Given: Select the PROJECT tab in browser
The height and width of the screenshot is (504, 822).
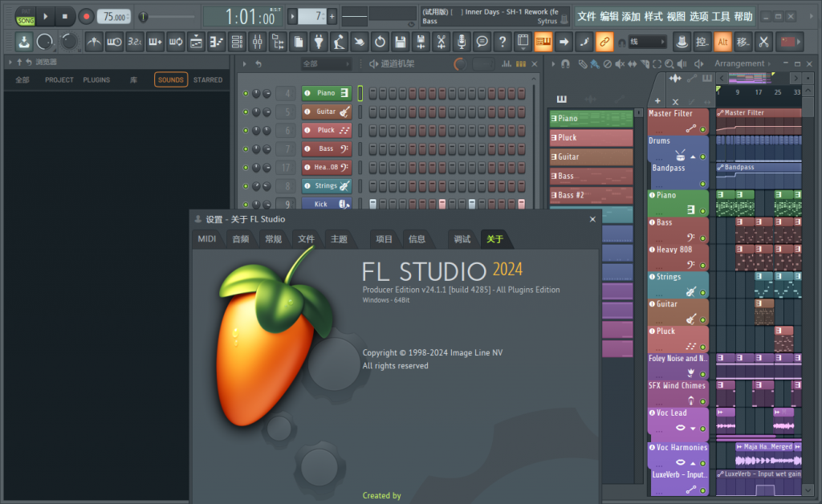Looking at the screenshot, I should (x=59, y=79).
